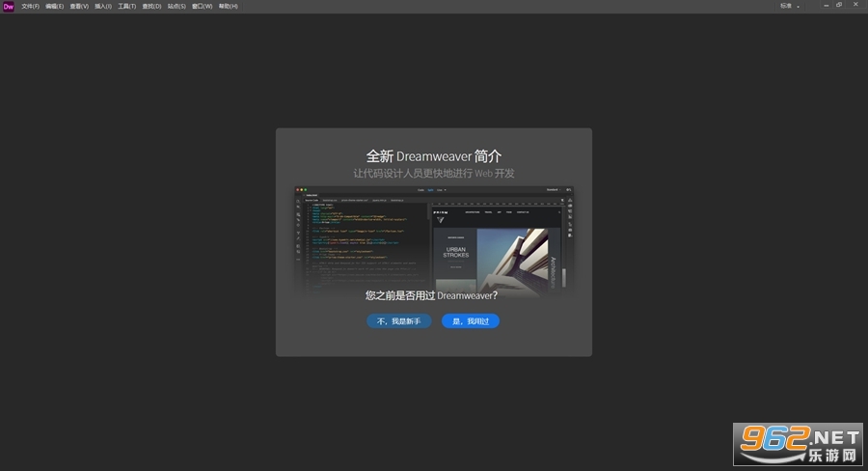This screenshot has width=868, height=471.
Task: Choose 不, 我是新手 button
Action: click(x=399, y=320)
